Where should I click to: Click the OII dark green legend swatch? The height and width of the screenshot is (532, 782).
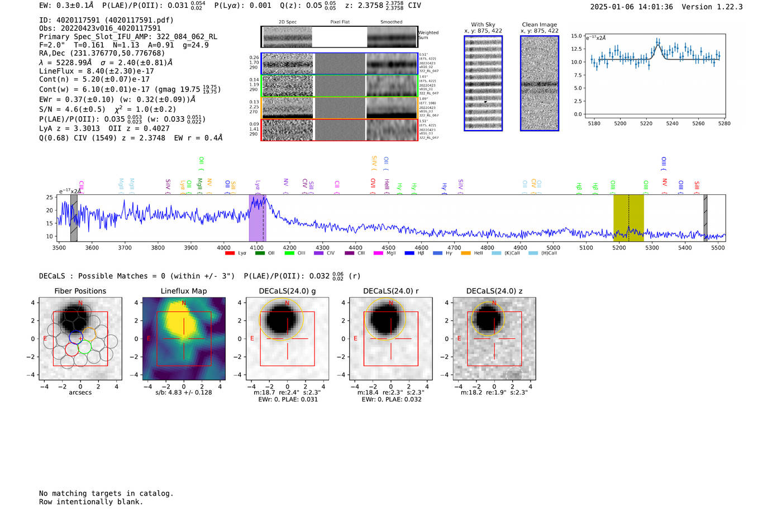pos(260,253)
